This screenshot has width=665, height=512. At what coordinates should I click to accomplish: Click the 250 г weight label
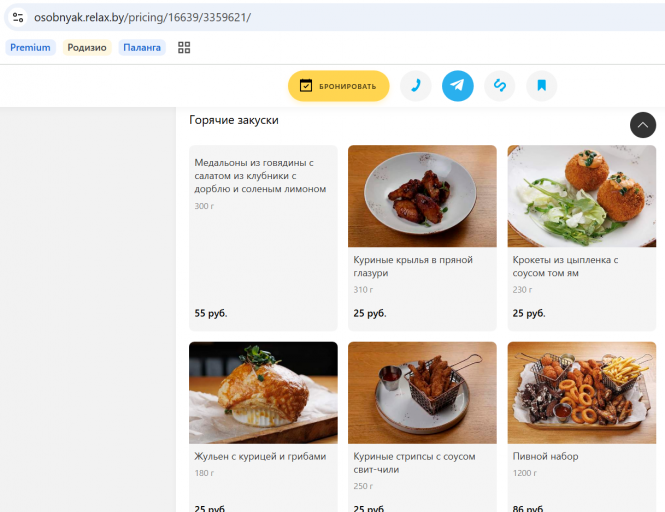tap(363, 486)
